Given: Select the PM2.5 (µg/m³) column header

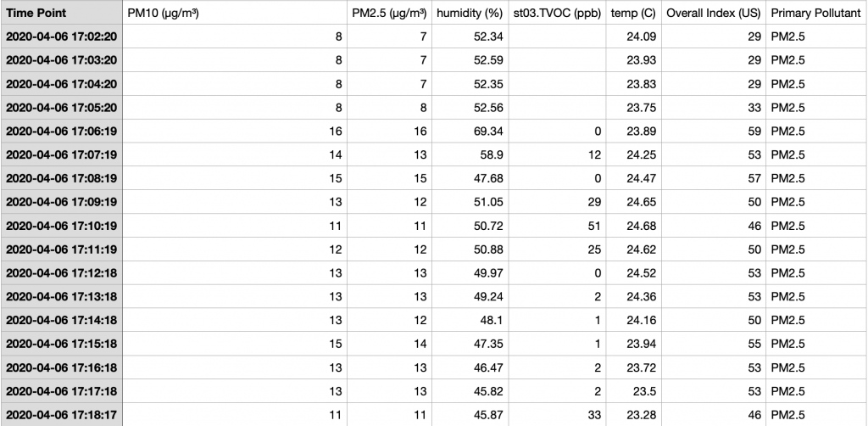Looking at the screenshot, I should [388, 14].
